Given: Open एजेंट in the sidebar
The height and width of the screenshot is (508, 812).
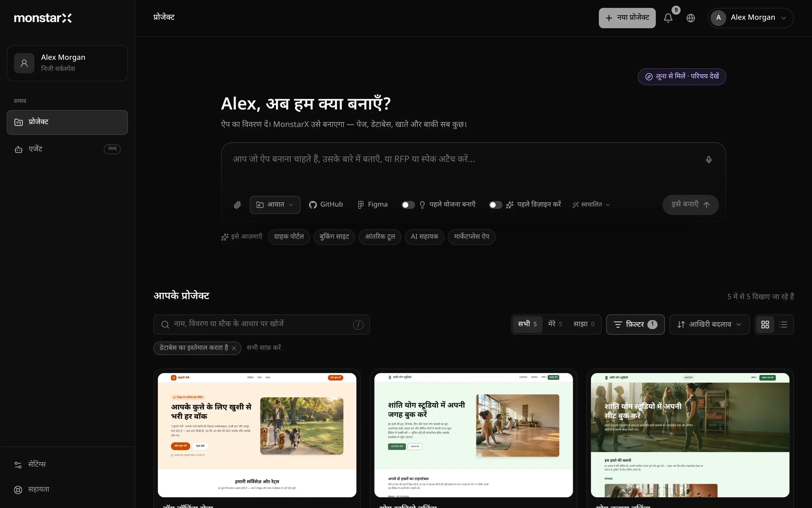Looking at the screenshot, I should pyautogui.click(x=67, y=149).
